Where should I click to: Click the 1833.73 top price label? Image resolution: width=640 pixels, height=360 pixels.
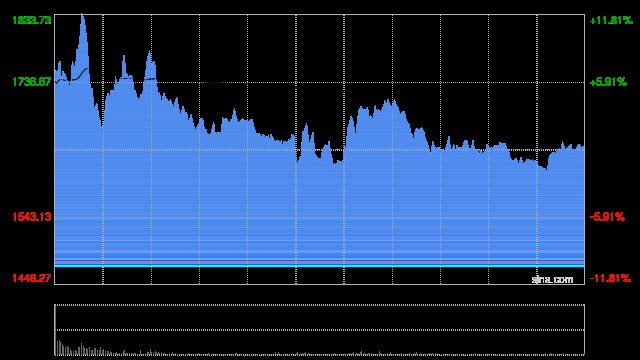tap(32, 20)
